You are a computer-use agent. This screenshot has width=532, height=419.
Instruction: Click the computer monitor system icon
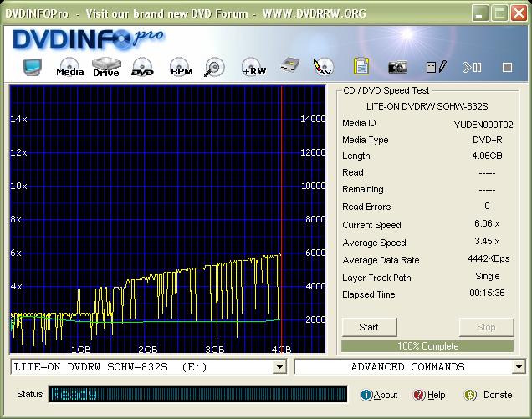point(33,67)
